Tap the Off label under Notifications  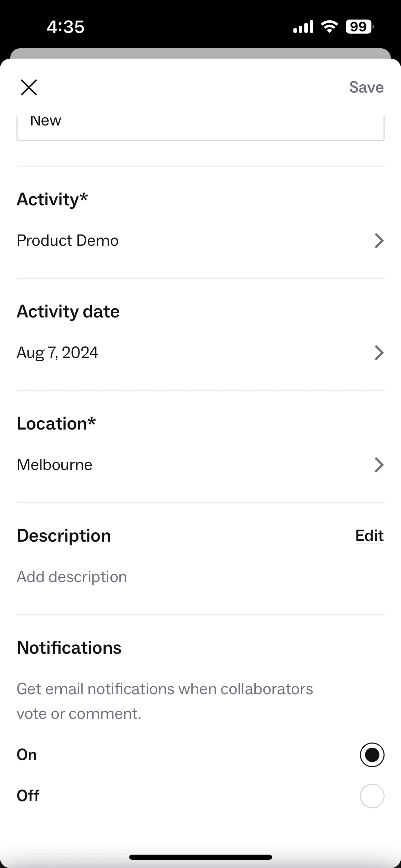coord(28,796)
